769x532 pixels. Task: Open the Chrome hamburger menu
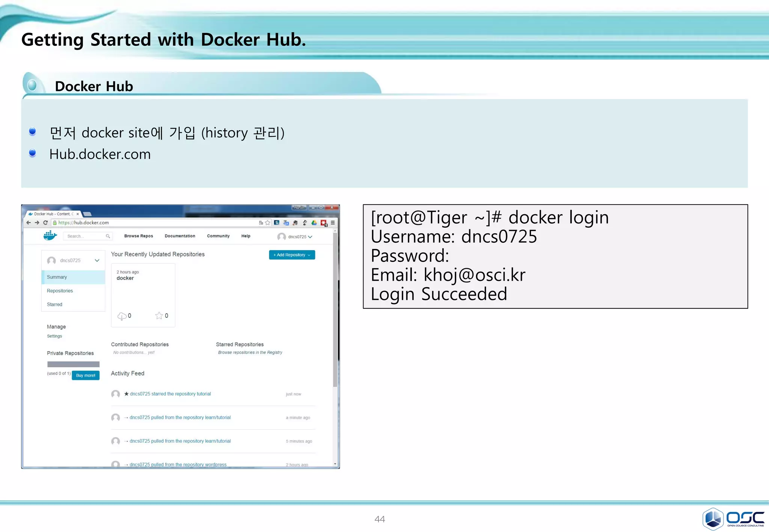pos(333,222)
